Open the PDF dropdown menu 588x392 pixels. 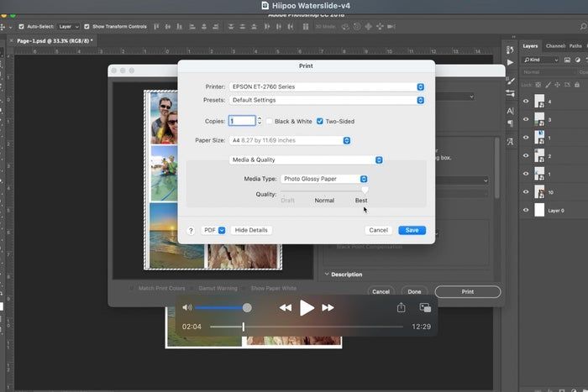pos(213,230)
